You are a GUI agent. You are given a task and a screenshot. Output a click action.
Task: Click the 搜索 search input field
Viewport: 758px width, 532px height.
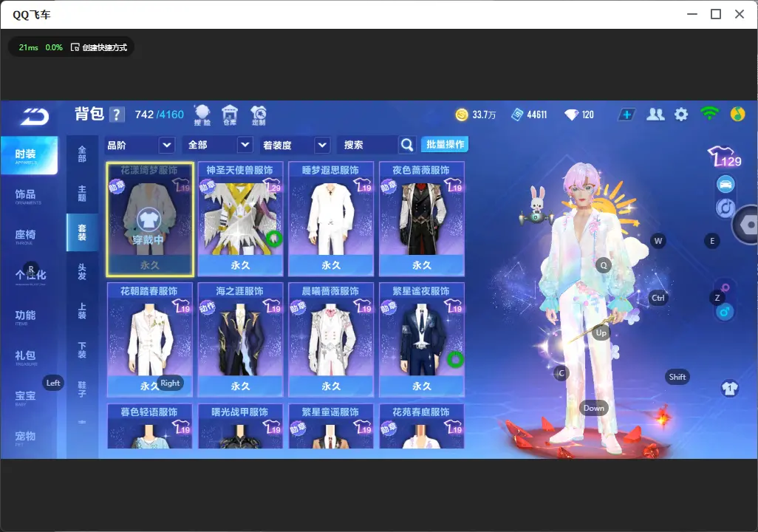point(369,145)
